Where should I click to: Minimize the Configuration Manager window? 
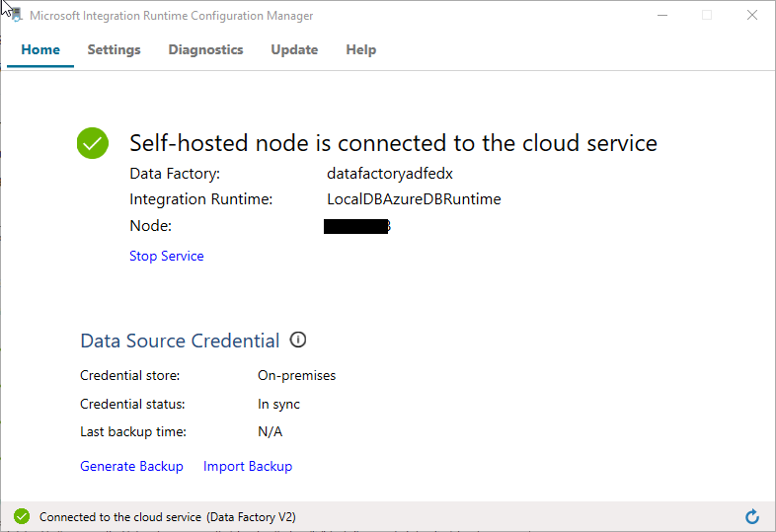pyautogui.click(x=660, y=15)
